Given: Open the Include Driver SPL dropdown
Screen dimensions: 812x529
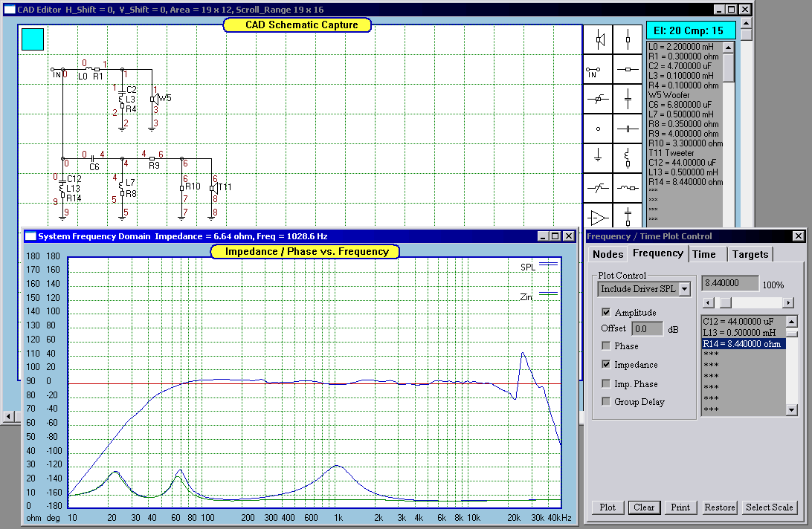Looking at the screenshot, I should point(685,288).
